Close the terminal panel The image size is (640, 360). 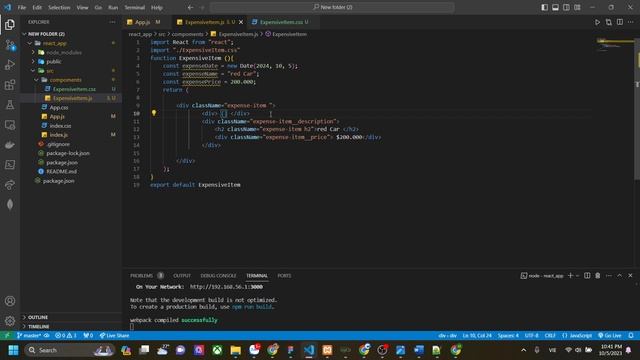click(630, 276)
